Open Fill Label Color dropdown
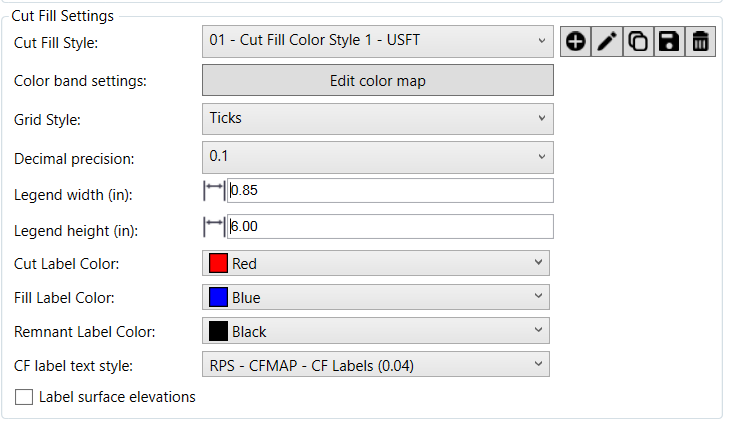Image resolution: width=732 pixels, height=441 pixels. pos(376,297)
